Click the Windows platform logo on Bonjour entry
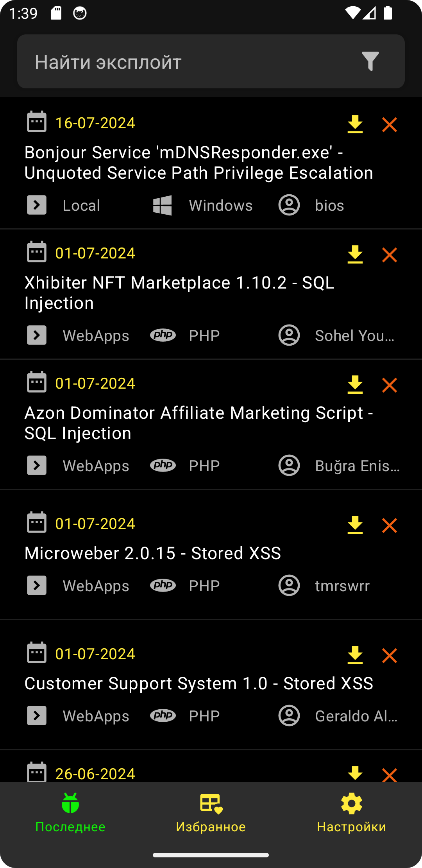Screen dimensions: 422x868 162,205
